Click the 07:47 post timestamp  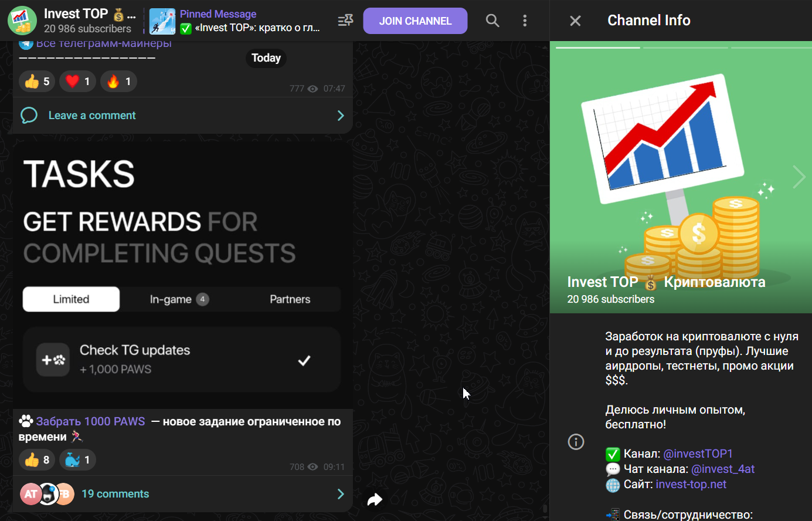(334, 89)
